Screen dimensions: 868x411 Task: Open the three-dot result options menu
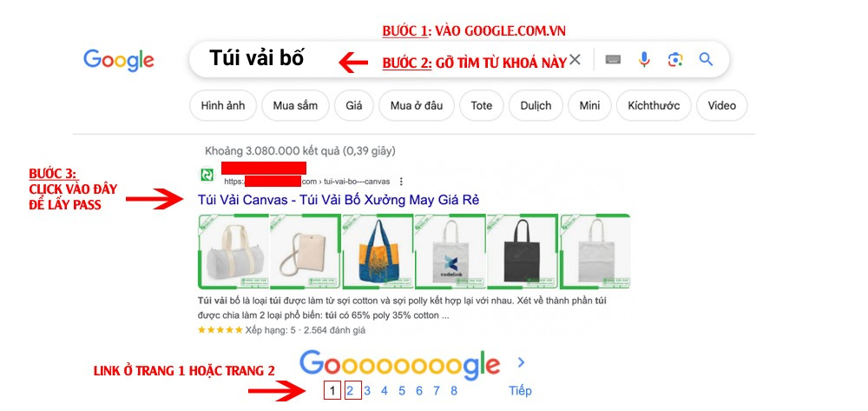pos(401,181)
